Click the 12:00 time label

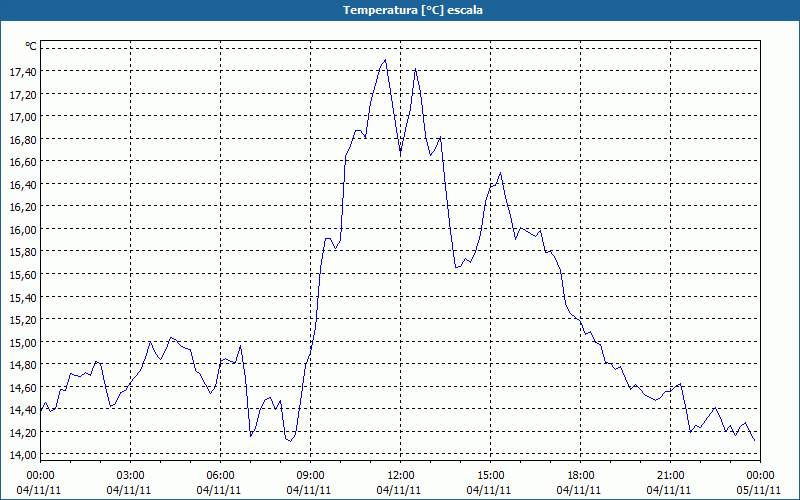click(401, 476)
